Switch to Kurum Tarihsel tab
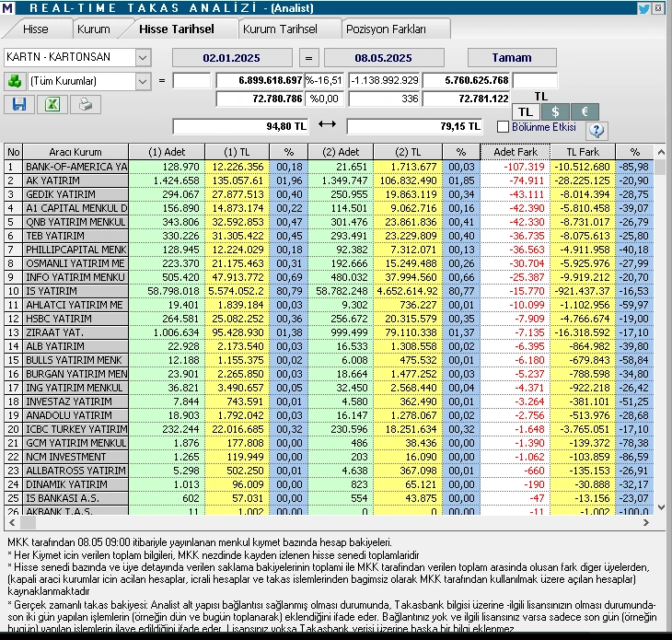 (280, 29)
